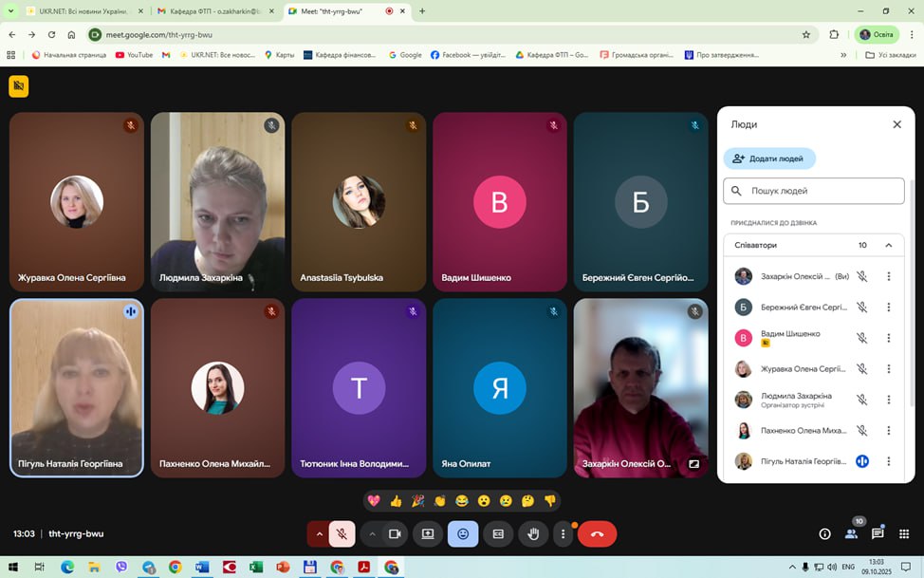Toggle closed captions button

[x=498, y=534]
